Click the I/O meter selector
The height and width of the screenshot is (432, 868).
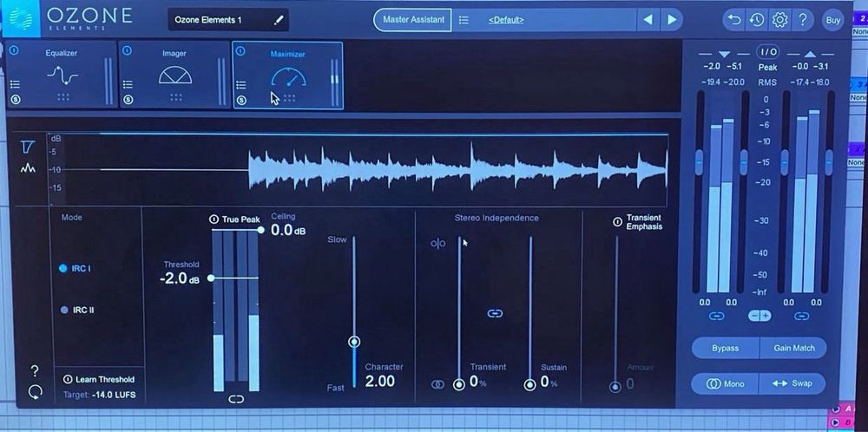(768, 52)
